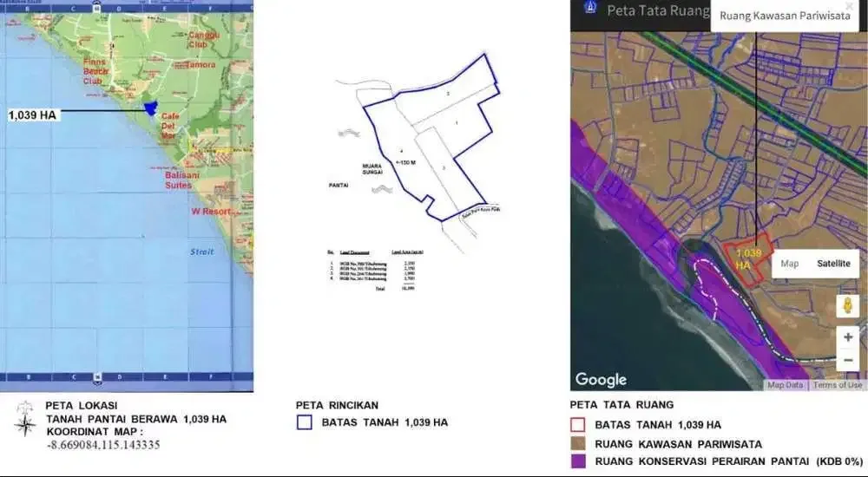Zoom out with the minus button
Viewport: 868px width, 477px height.
click(847, 360)
